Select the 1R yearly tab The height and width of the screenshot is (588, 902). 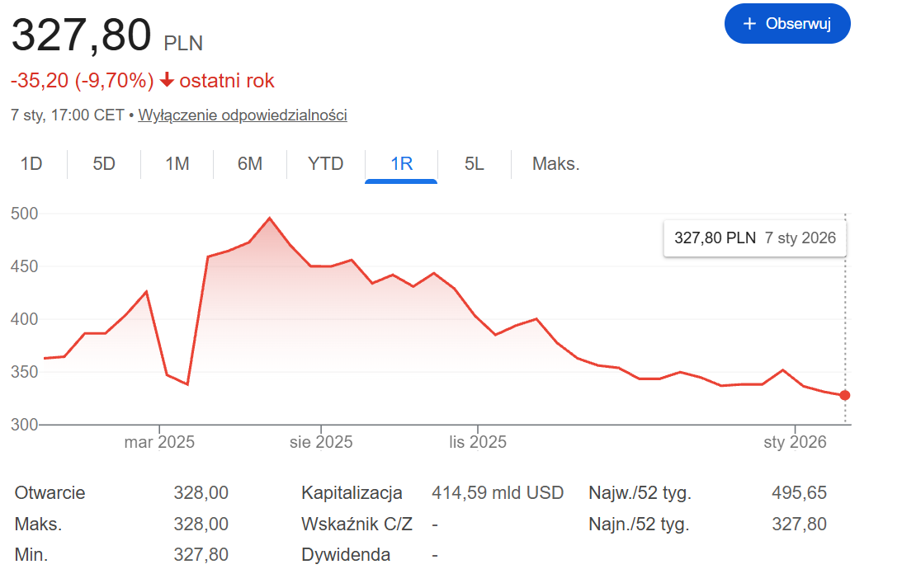tap(401, 163)
